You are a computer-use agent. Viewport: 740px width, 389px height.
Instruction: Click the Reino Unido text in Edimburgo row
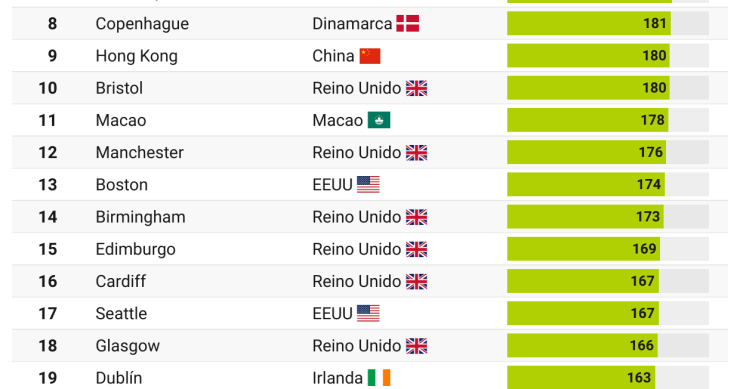pos(357,249)
